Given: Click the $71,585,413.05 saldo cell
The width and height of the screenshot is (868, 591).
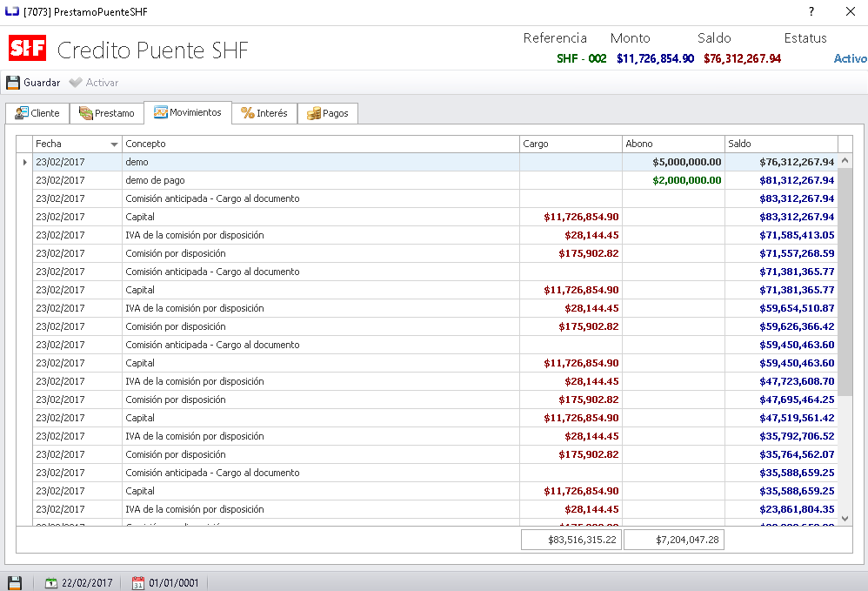Looking at the screenshot, I should [x=781, y=235].
